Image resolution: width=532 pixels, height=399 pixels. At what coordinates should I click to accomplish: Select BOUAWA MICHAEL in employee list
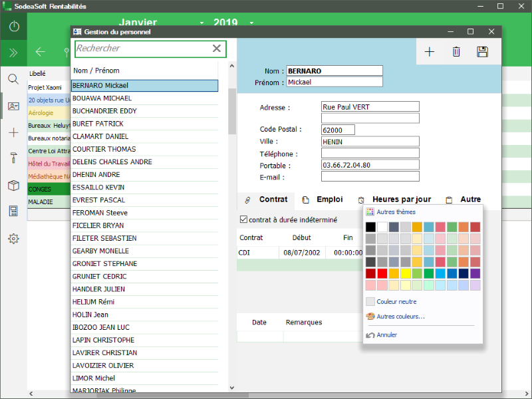tap(144, 98)
